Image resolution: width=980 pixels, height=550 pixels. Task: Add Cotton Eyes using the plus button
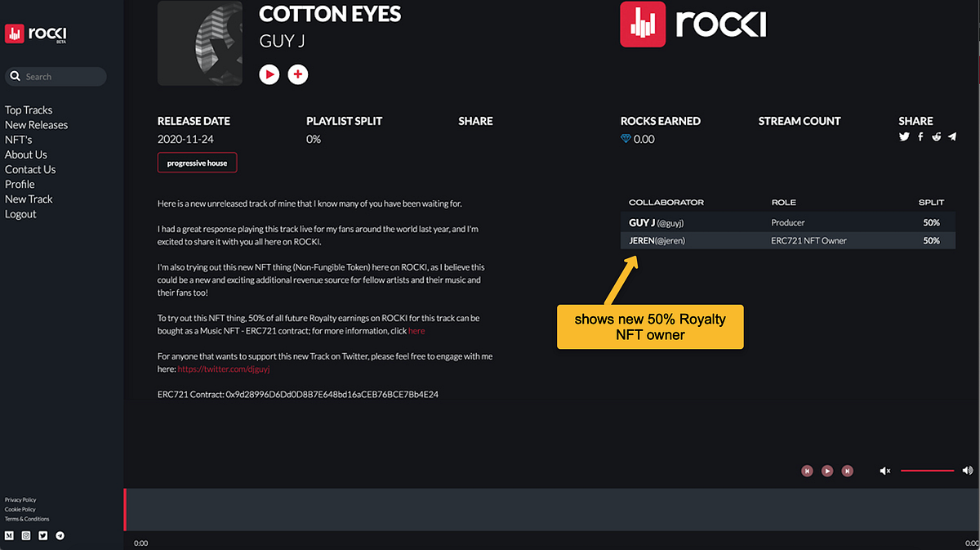pos(298,74)
